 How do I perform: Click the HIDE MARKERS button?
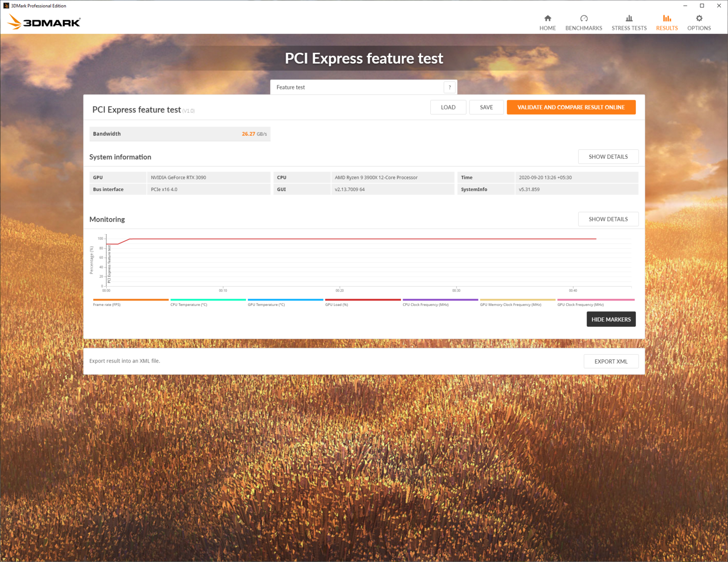[x=611, y=319]
